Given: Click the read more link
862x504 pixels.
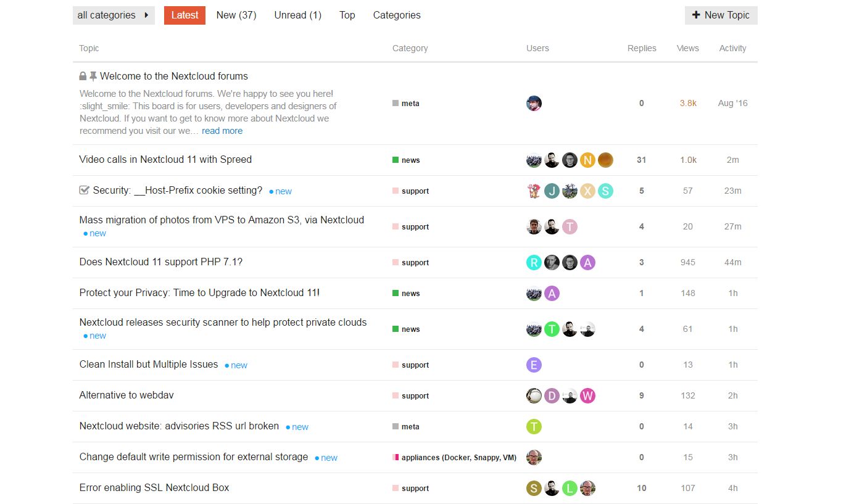Looking at the screenshot, I should pyautogui.click(x=222, y=131).
